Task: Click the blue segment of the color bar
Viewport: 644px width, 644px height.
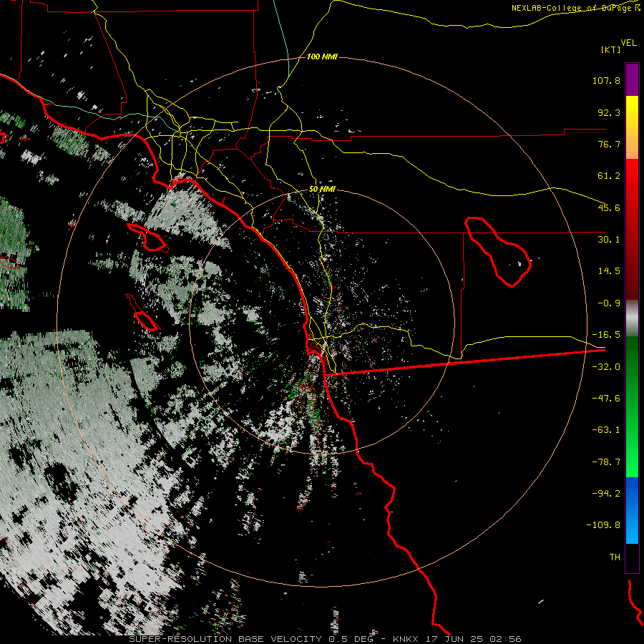Action: (x=632, y=510)
